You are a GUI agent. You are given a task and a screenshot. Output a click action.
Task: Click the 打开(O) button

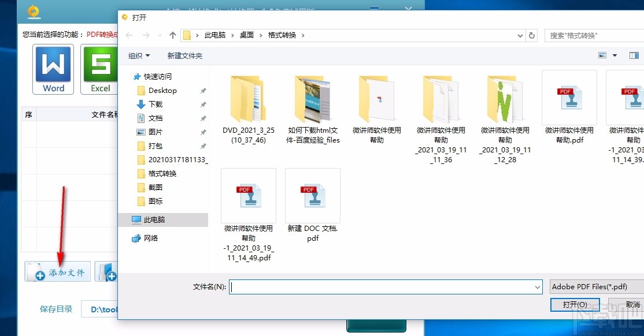pos(575,304)
